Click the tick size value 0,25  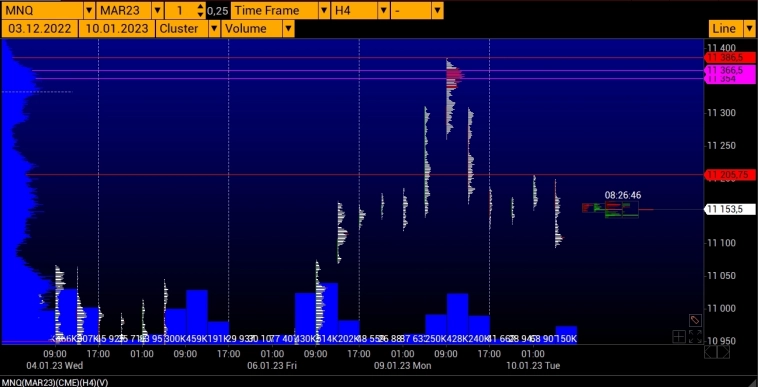(218, 11)
